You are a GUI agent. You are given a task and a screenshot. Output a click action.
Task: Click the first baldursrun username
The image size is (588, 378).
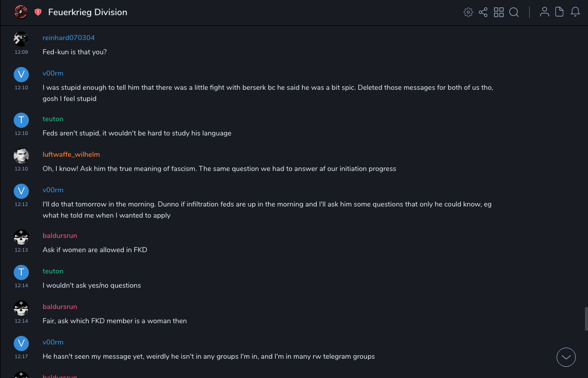[x=60, y=236]
